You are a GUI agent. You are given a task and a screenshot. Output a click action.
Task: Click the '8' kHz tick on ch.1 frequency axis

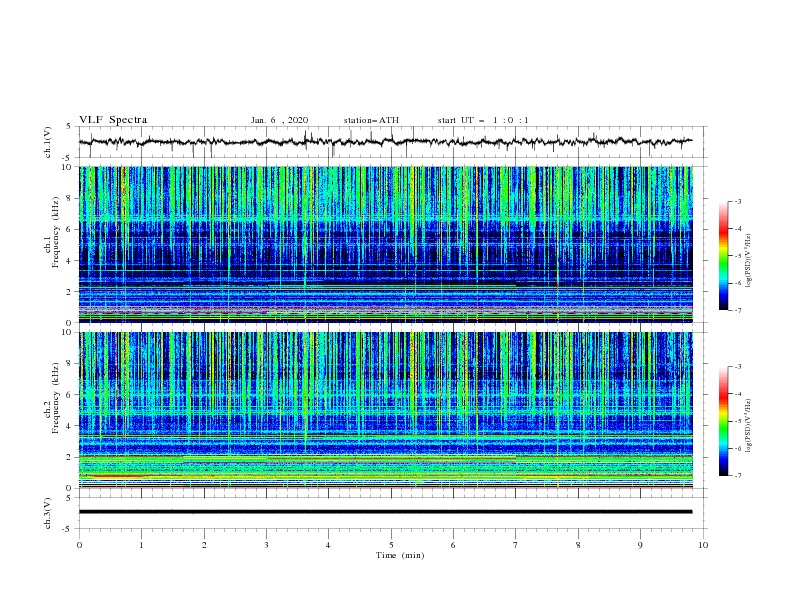click(x=69, y=198)
